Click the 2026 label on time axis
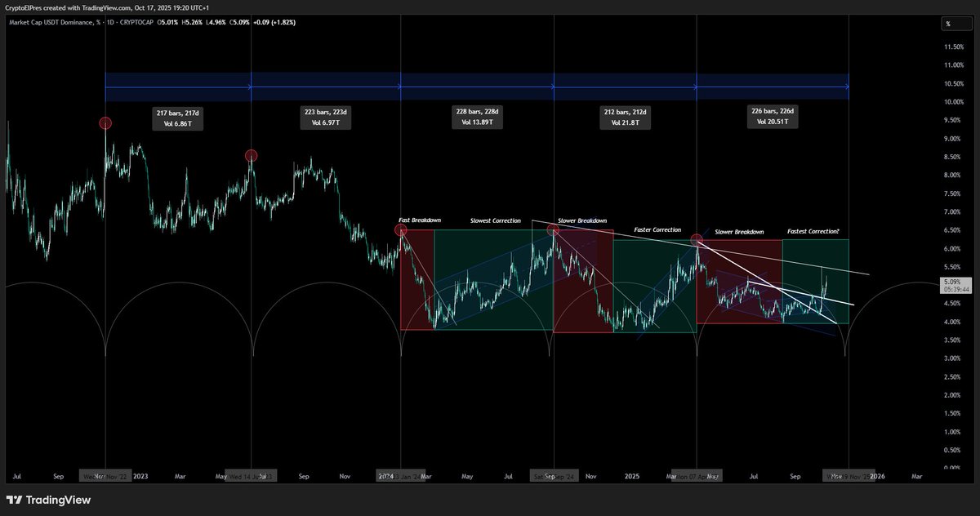980x516 pixels. coord(877,475)
